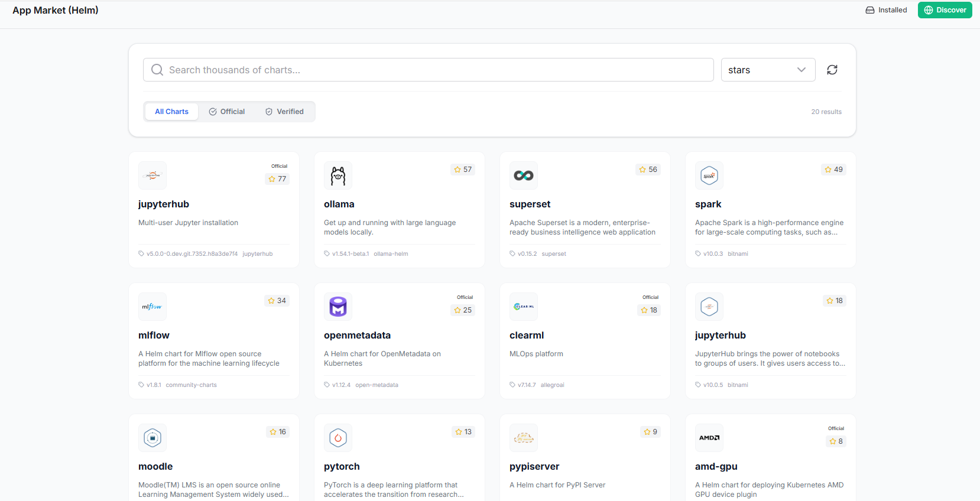Click the App Market (Helm) heading

[x=56, y=10]
